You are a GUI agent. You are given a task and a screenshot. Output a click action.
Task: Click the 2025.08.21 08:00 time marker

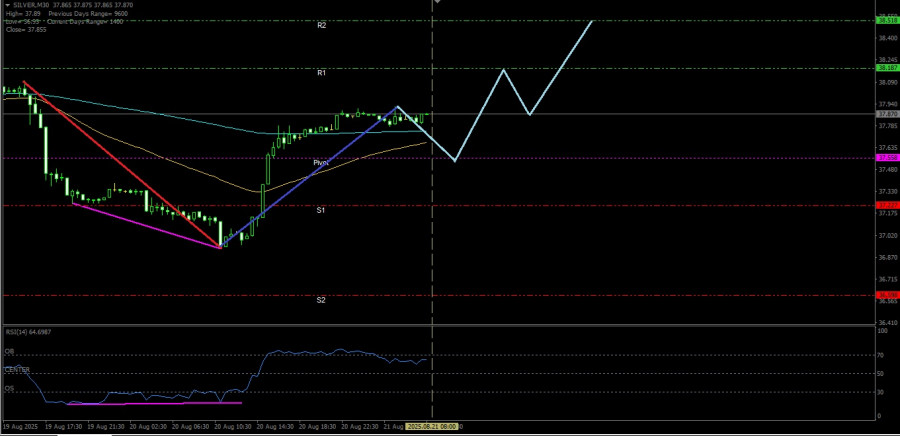tap(431, 427)
